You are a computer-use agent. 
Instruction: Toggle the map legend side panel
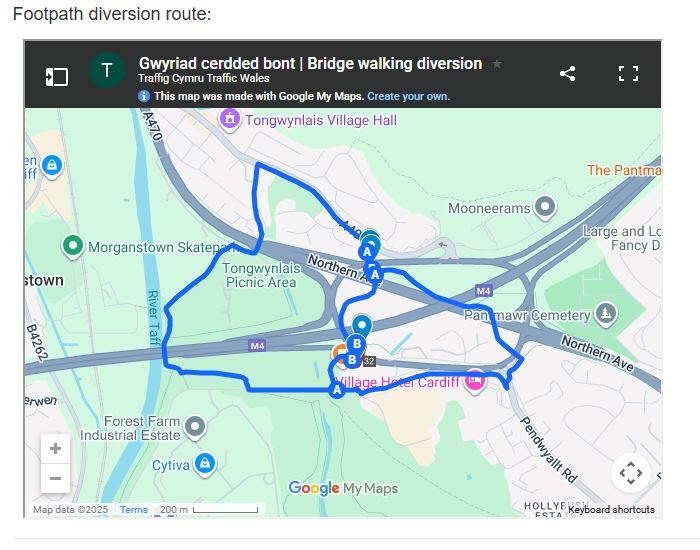coord(57,75)
